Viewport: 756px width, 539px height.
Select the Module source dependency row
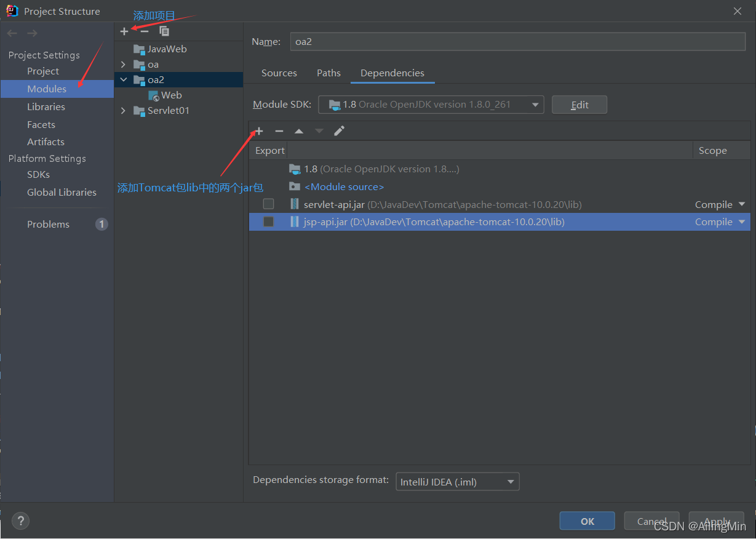point(499,187)
